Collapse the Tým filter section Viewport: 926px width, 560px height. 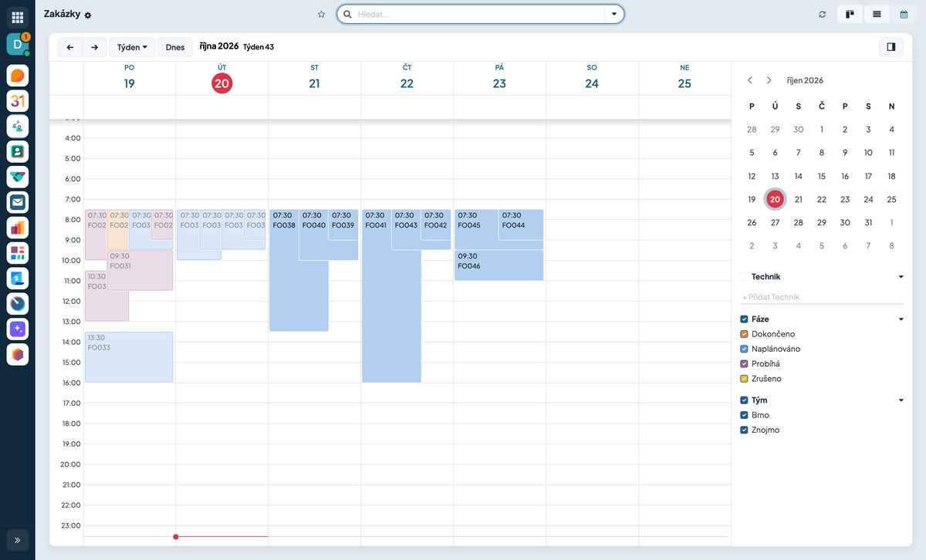(901, 400)
